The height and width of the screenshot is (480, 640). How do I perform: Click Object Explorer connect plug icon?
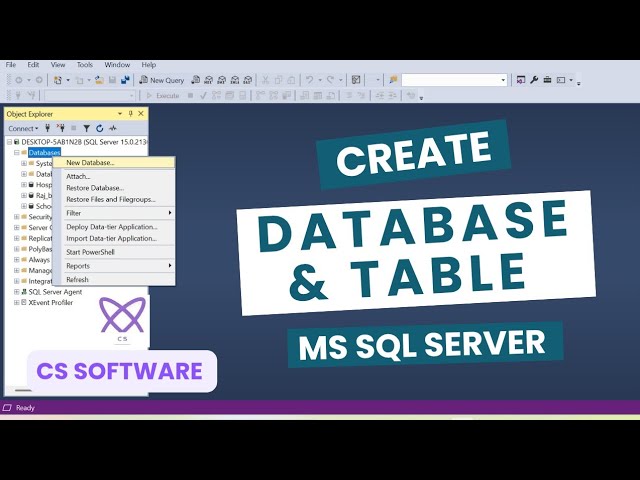(48, 128)
